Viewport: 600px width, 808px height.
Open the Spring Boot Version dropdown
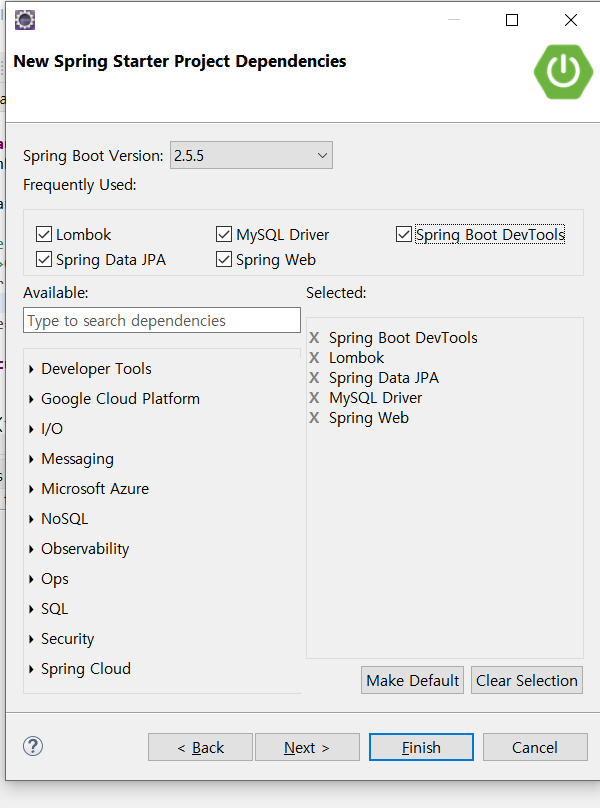[251, 155]
